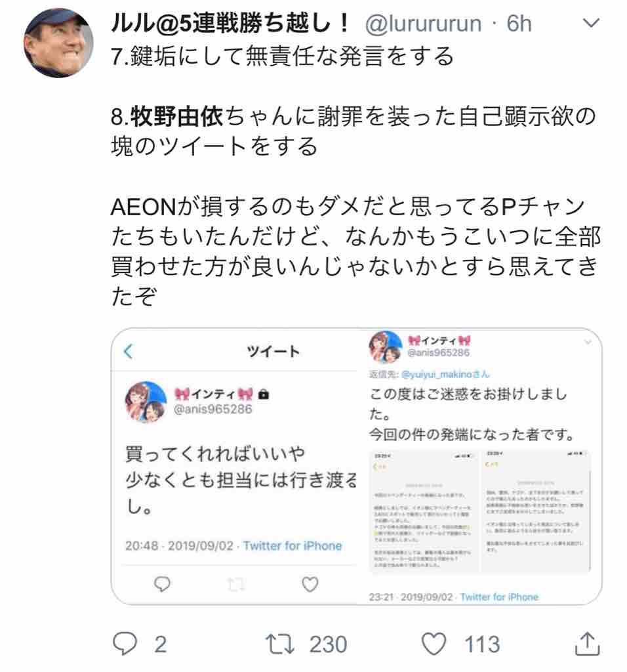This screenshot has width=627, height=672.
Task: Like the main tweet with the heart icon
Action: coord(434,644)
